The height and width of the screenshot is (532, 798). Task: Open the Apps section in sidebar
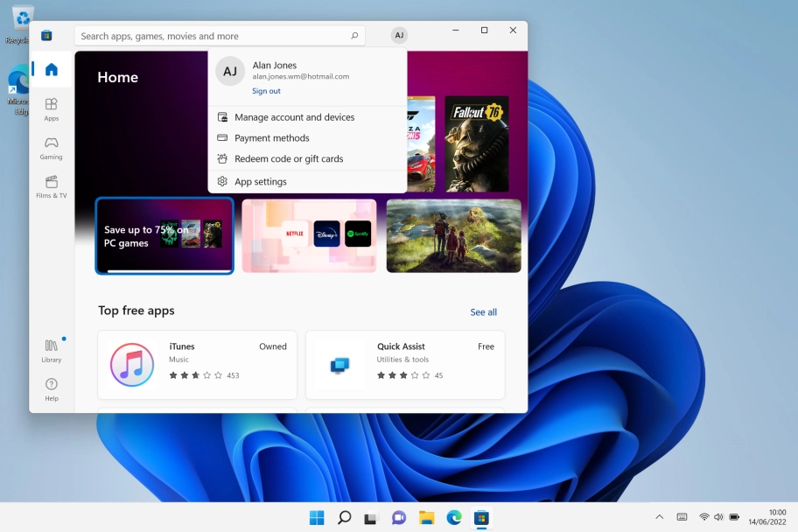pos(52,109)
